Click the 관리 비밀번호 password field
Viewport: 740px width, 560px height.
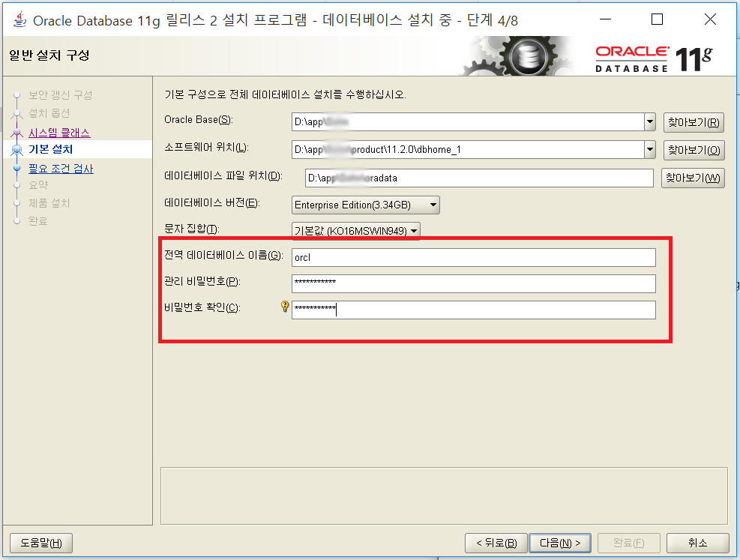pos(473,283)
